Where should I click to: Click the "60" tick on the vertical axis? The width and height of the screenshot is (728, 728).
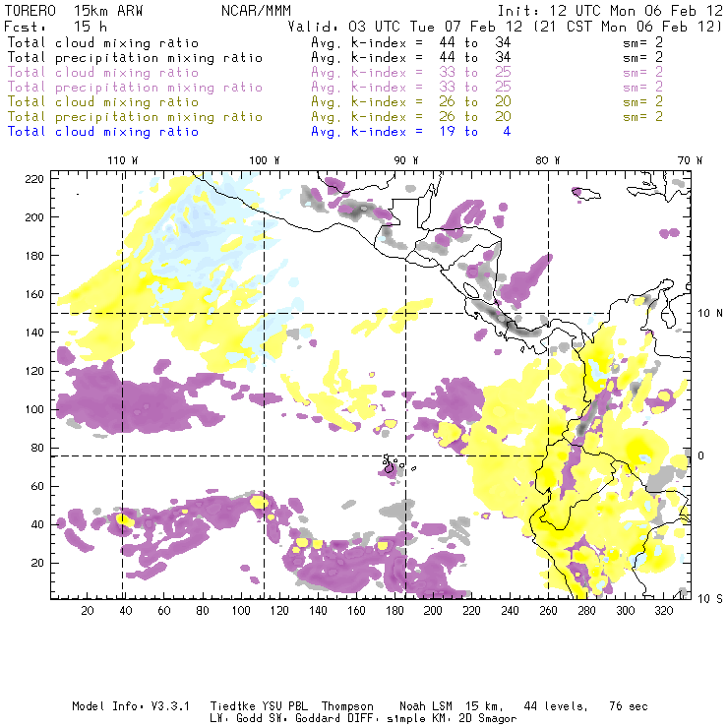(x=37, y=487)
